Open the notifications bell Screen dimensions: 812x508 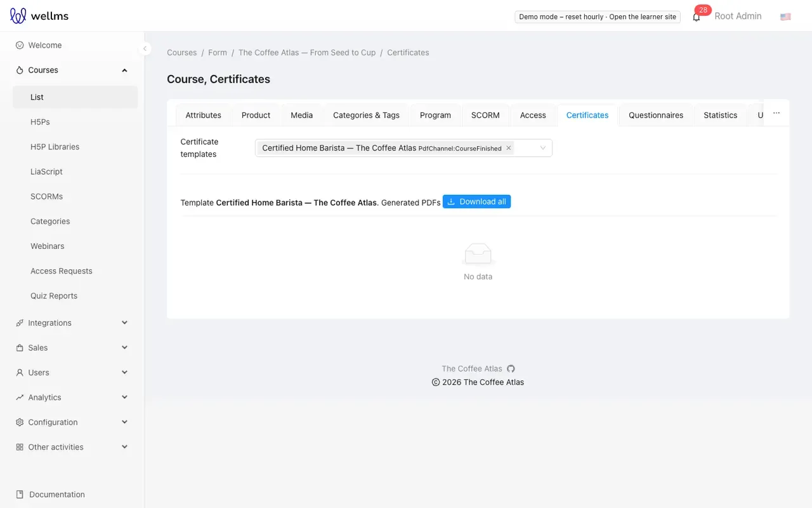coord(697,17)
